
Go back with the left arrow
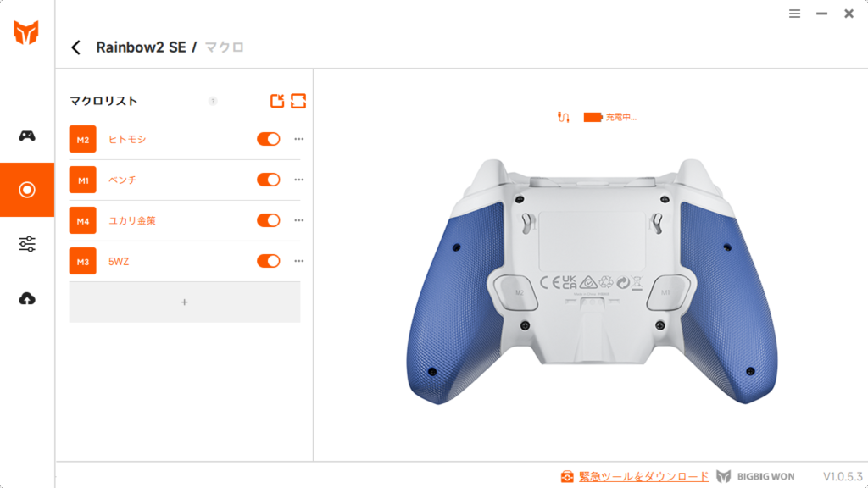tap(75, 47)
